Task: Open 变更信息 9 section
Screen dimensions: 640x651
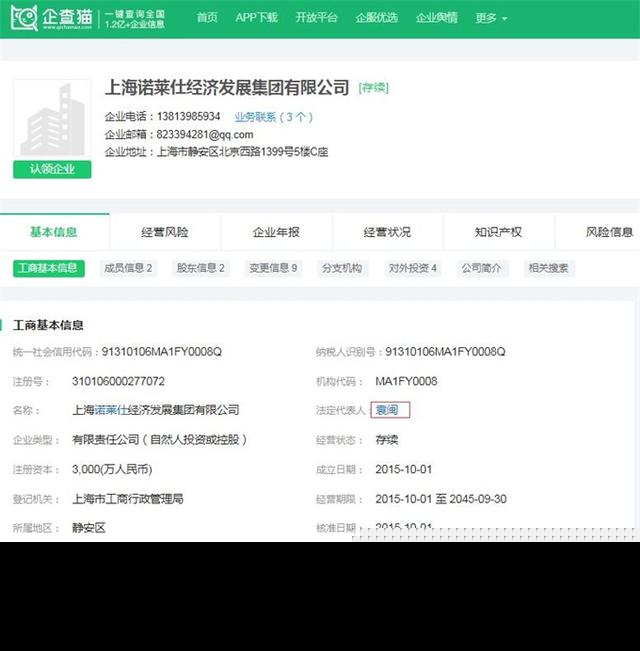Action: point(273,268)
